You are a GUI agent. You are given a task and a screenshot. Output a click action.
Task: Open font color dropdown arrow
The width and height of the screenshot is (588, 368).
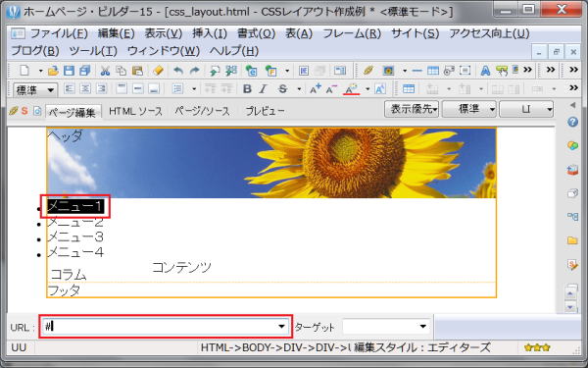coord(367,89)
